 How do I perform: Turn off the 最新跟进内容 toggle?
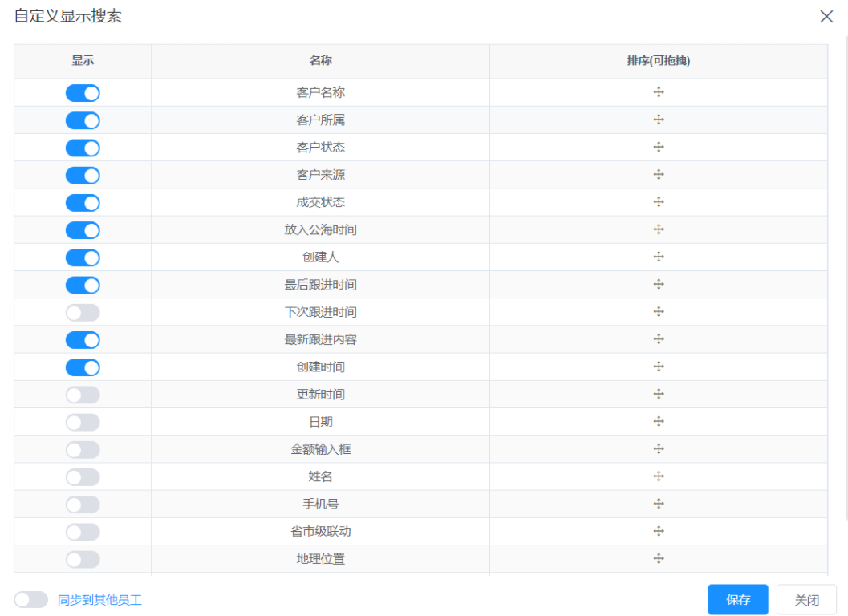[x=83, y=339]
